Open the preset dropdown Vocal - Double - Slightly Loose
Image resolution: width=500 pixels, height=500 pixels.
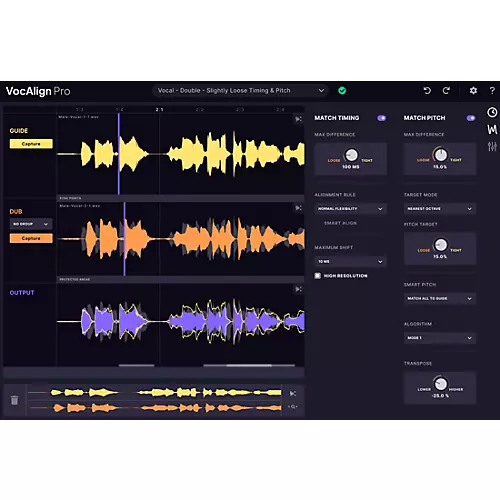[x=241, y=90]
